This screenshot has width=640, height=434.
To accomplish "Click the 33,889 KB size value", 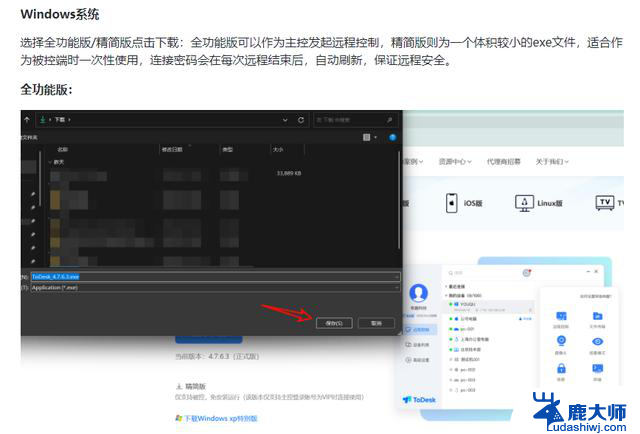I will [x=289, y=173].
